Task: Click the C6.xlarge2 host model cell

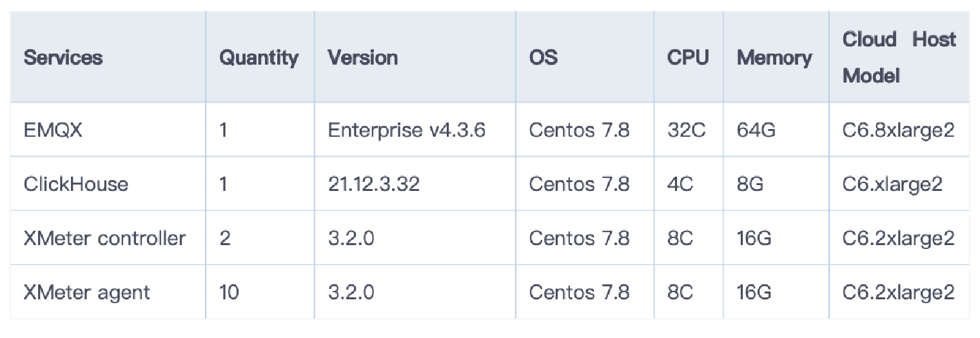Action: (892, 184)
